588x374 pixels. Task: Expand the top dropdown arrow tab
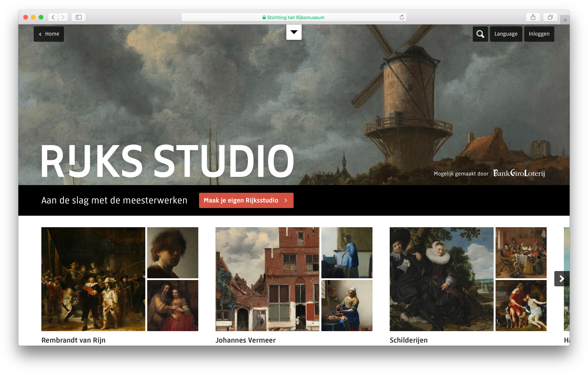[x=294, y=32]
